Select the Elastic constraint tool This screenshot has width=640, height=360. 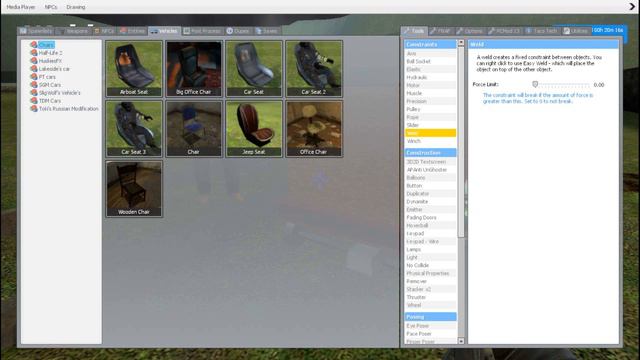(431, 69)
